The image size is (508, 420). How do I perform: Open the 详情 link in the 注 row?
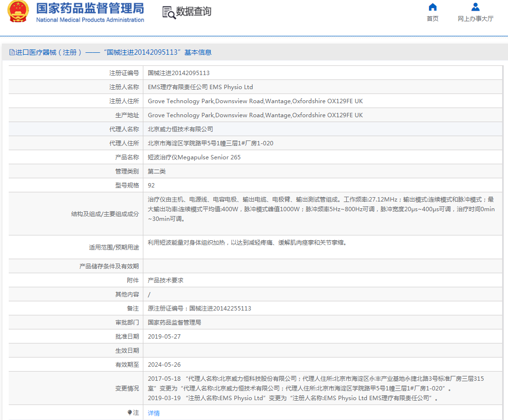[x=154, y=413]
